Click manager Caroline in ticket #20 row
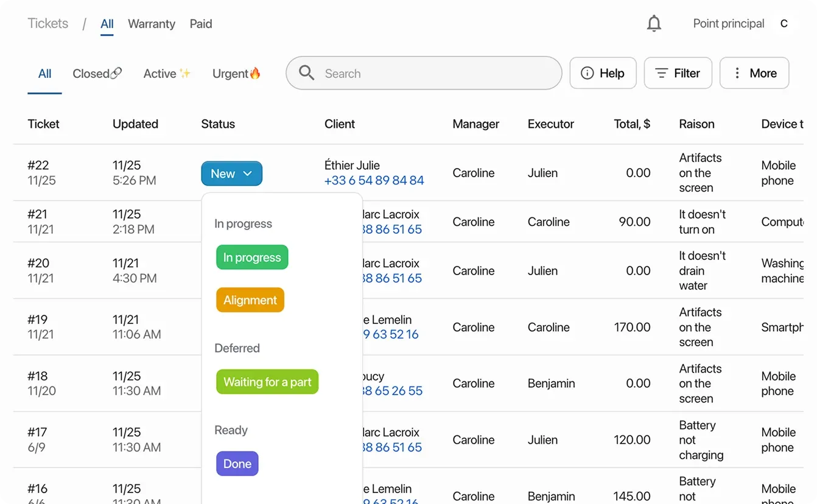The image size is (817, 504). pyautogui.click(x=473, y=271)
